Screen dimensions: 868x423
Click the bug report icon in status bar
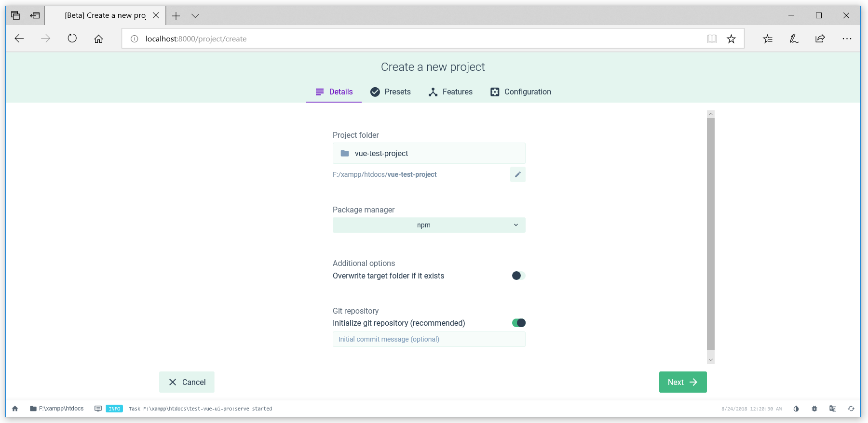click(x=814, y=409)
